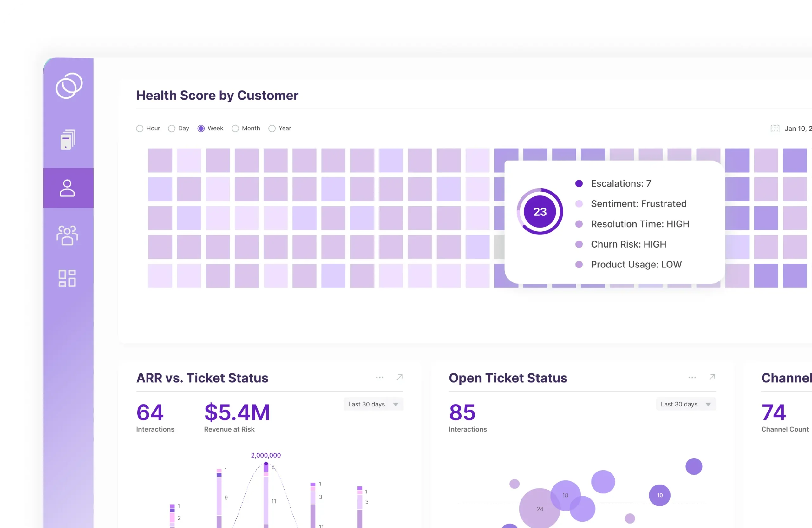Click the overlapping circles logo in sidebar

tap(69, 86)
